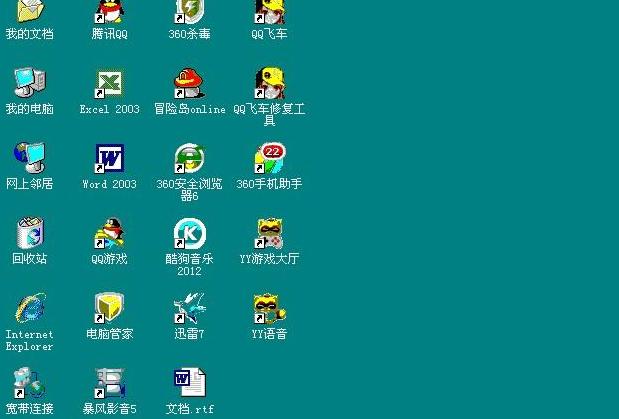Click the QQ飞车修复工具 text label
The width and height of the screenshot is (619, 419).
pyautogui.click(x=269, y=115)
